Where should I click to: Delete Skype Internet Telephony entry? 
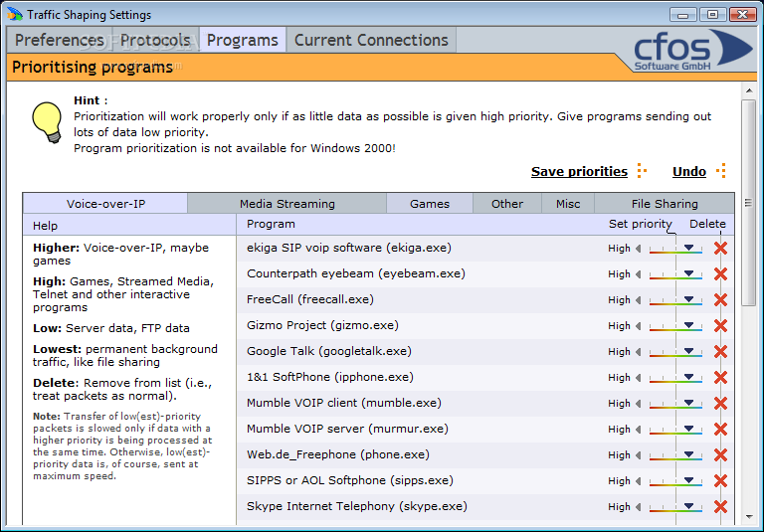click(x=720, y=507)
